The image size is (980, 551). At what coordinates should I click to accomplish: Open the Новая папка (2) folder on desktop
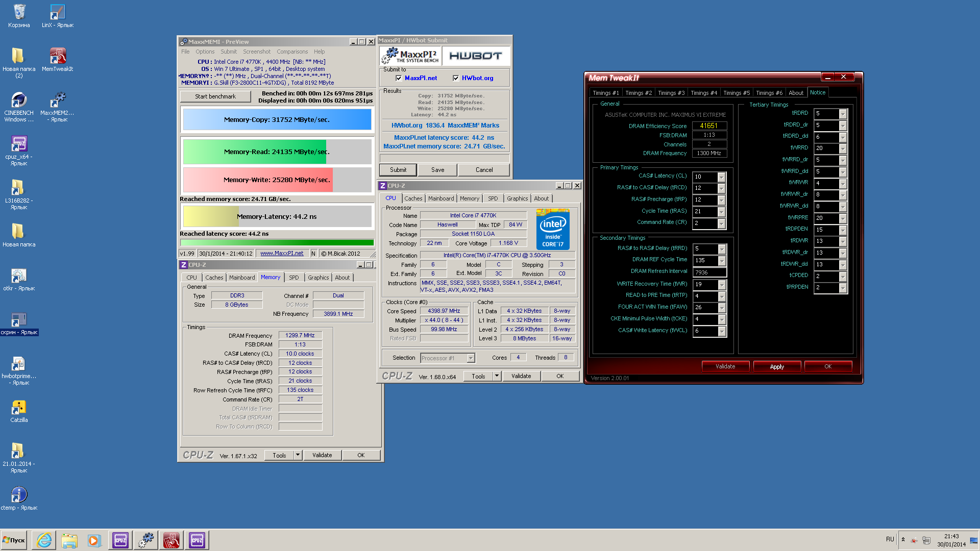click(x=19, y=63)
